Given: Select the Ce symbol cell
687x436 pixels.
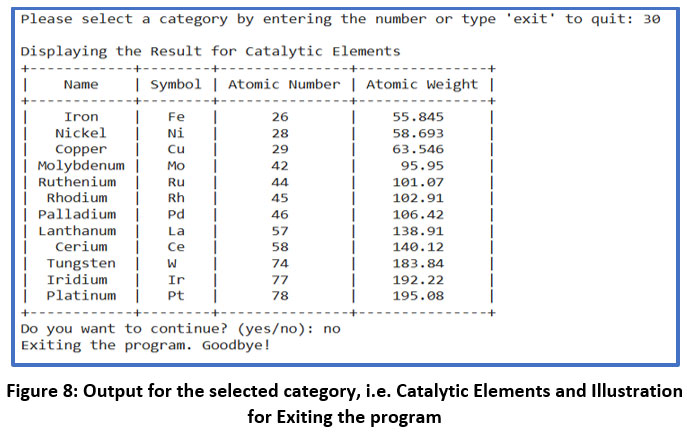Looking at the screenshot, I should (x=176, y=246).
